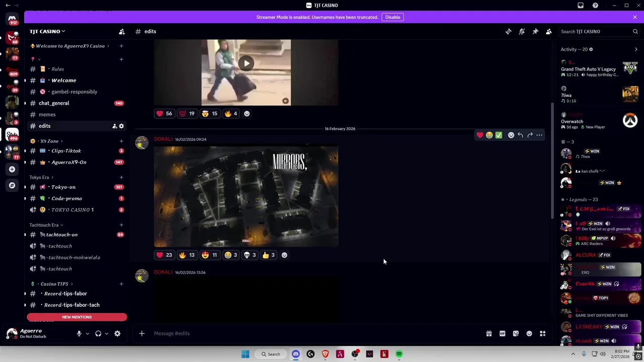Open the Windows Start menu
The width and height of the screenshot is (644, 362).
tap(245, 354)
